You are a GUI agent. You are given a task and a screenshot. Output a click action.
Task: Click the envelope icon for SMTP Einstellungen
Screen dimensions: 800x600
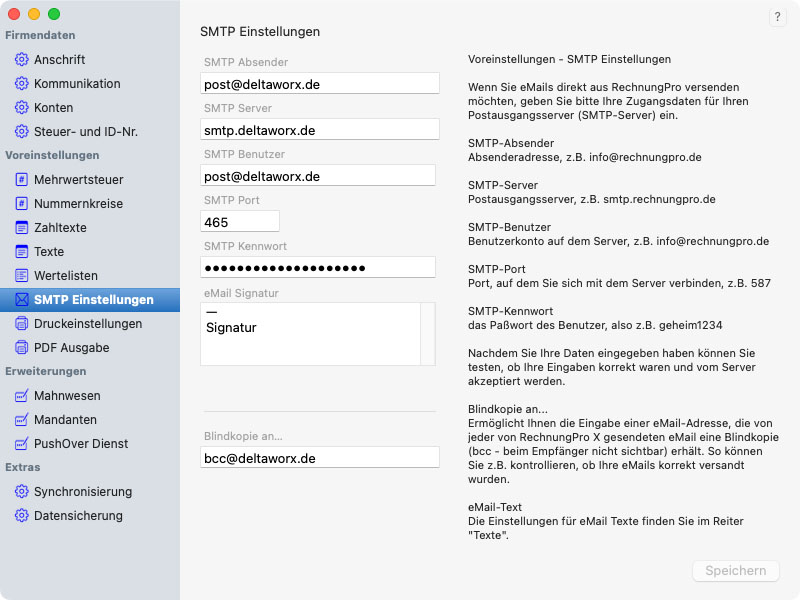[22, 300]
